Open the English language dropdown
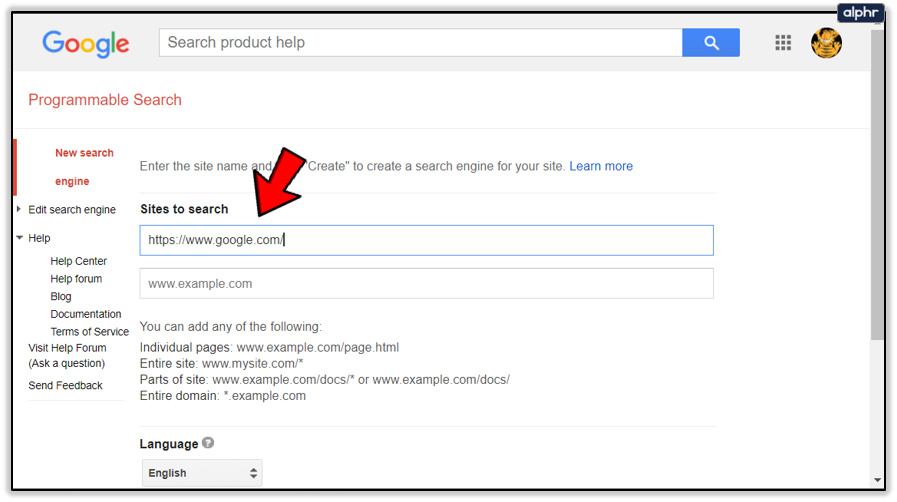This screenshot has height=502, width=897. pyautogui.click(x=202, y=473)
